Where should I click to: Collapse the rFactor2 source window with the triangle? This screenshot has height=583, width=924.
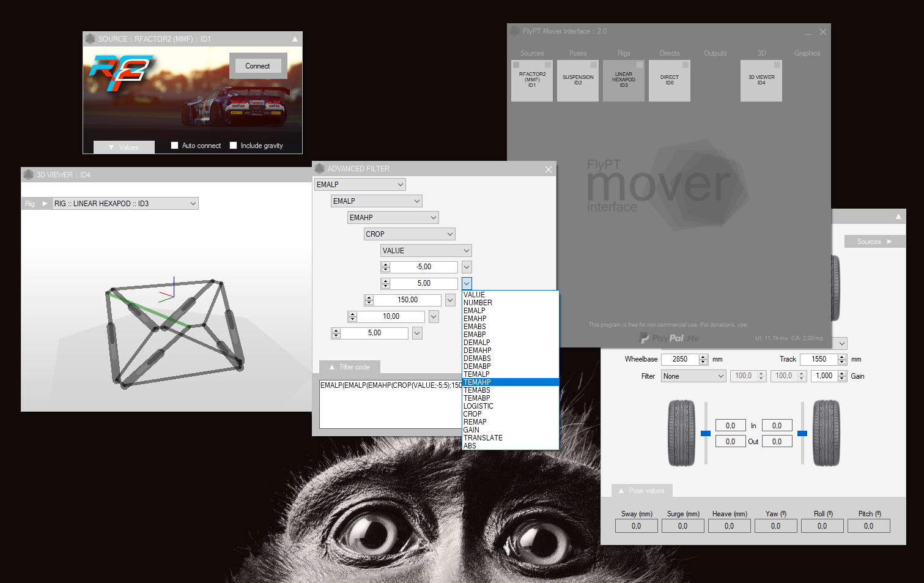(x=295, y=39)
